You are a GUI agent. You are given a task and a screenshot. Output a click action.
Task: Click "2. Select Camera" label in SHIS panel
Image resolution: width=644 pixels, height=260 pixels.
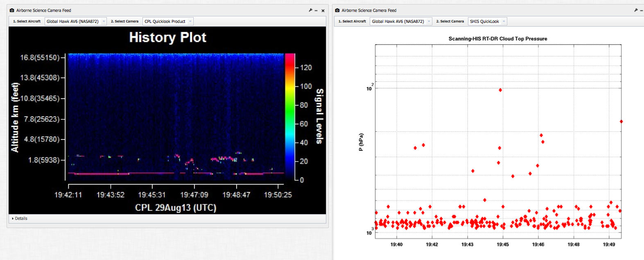point(450,21)
